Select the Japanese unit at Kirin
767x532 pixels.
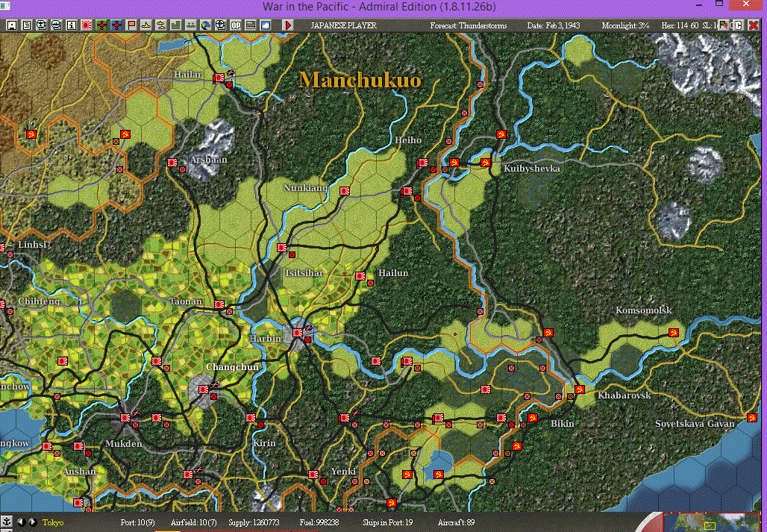(x=251, y=418)
